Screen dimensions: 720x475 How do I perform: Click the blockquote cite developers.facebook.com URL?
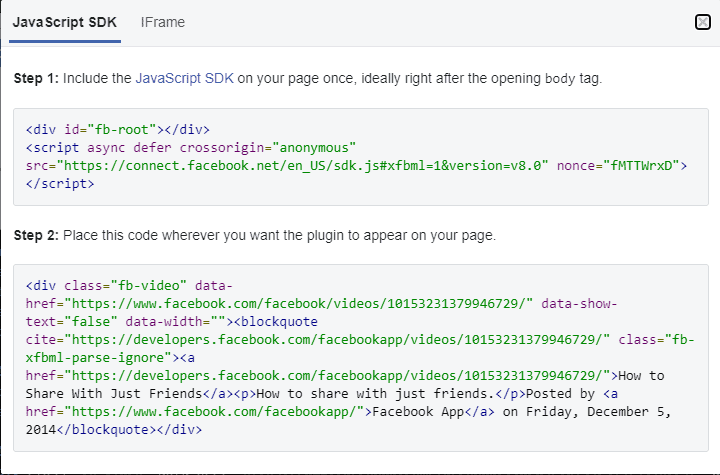pyautogui.click(x=337, y=339)
